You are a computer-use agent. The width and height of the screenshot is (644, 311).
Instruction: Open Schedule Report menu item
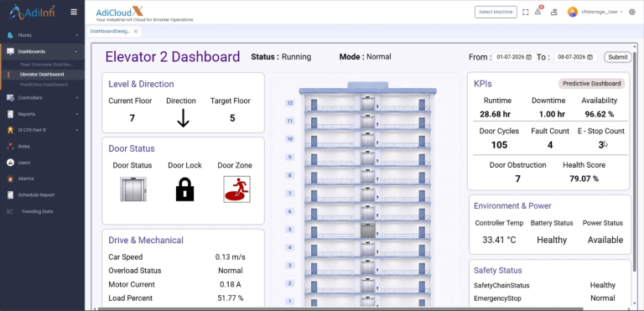coord(36,194)
